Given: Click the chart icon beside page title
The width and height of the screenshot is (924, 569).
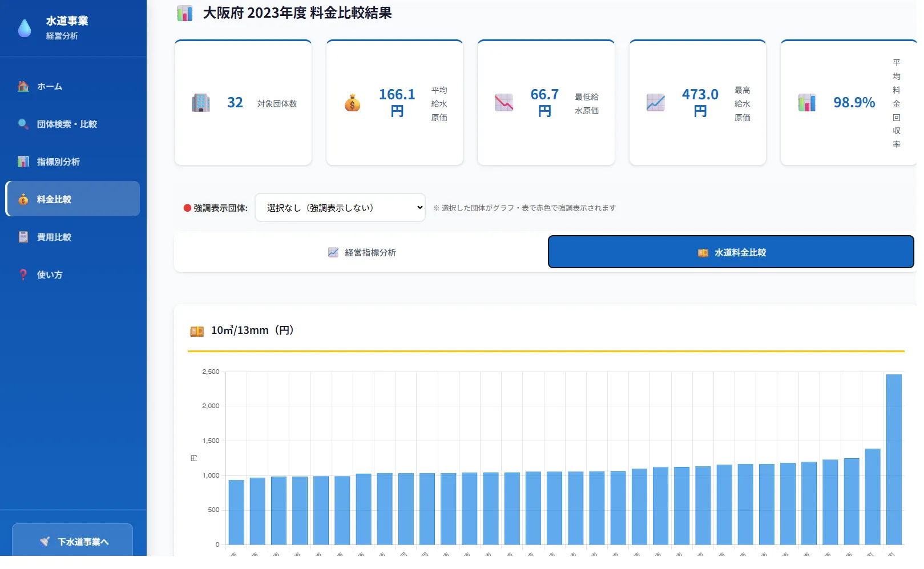Looking at the screenshot, I should (x=185, y=13).
